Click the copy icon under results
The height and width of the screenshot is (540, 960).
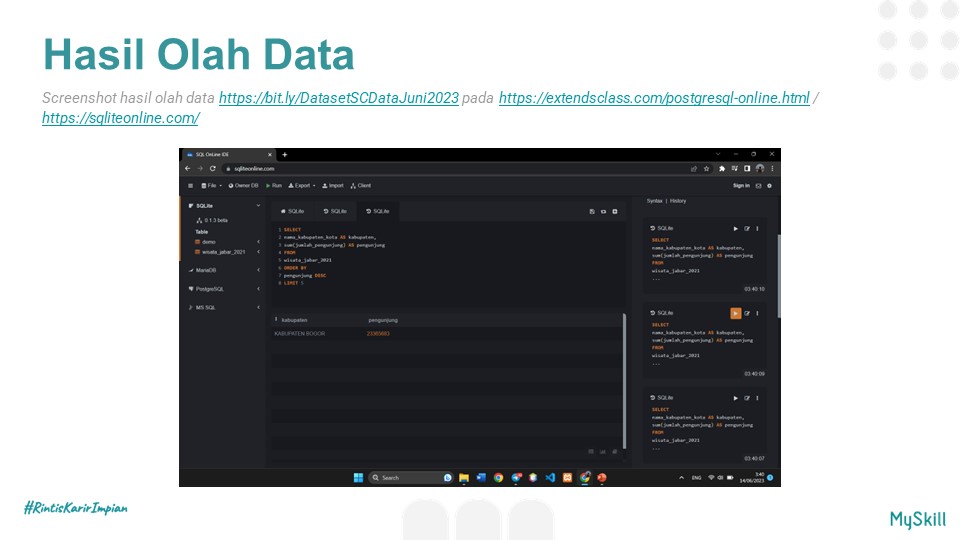[x=615, y=452]
